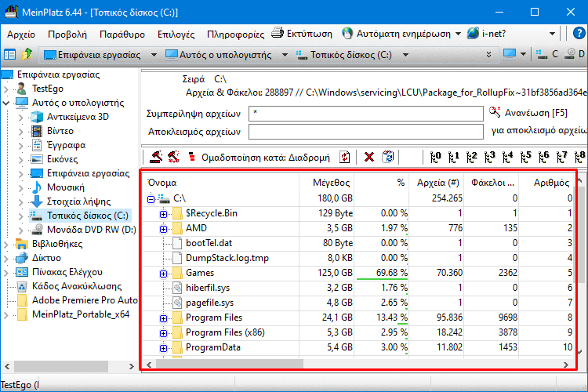Open the dropdown arrow after i-net?
Image resolution: width=588 pixels, height=392 pixels.
[x=552, y=34]
